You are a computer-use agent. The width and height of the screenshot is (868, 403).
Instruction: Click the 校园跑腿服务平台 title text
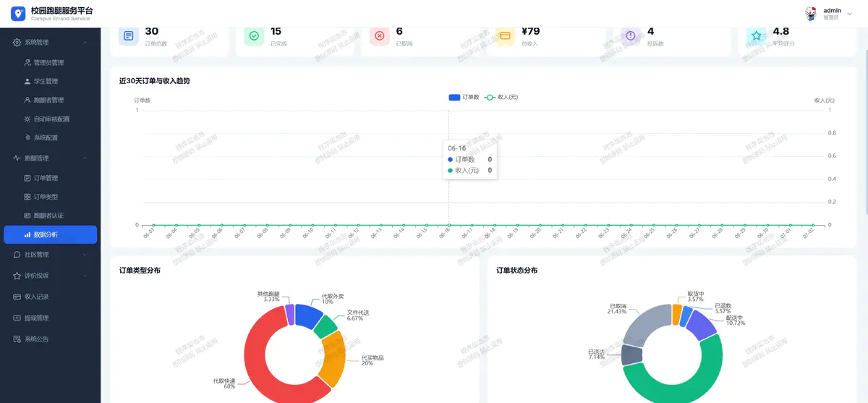[x=61, y=10]
